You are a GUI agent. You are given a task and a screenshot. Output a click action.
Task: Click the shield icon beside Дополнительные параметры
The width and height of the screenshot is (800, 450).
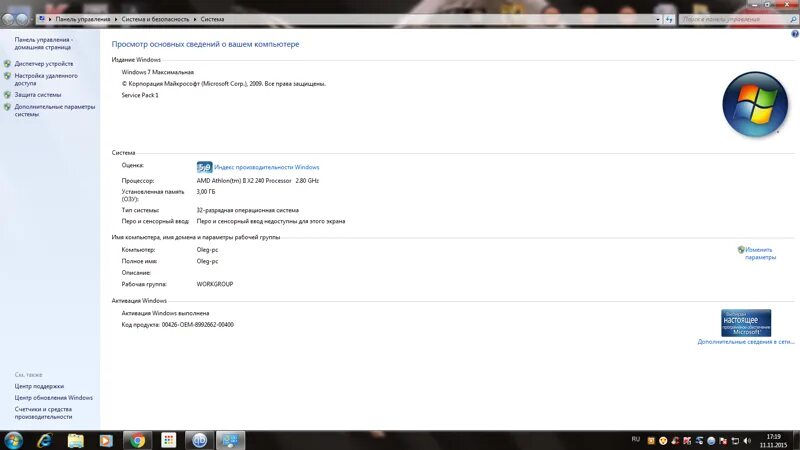tap(7, 107)
